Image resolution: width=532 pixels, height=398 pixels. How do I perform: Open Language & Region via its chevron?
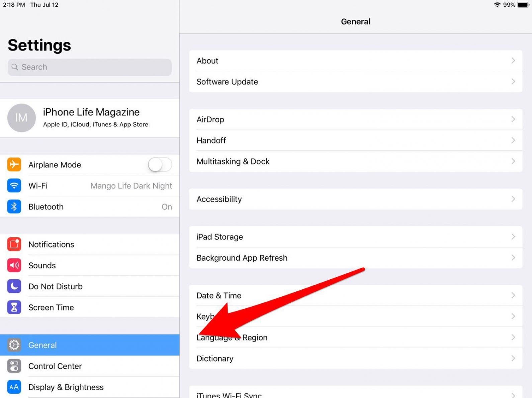click(x=513, y=338)
